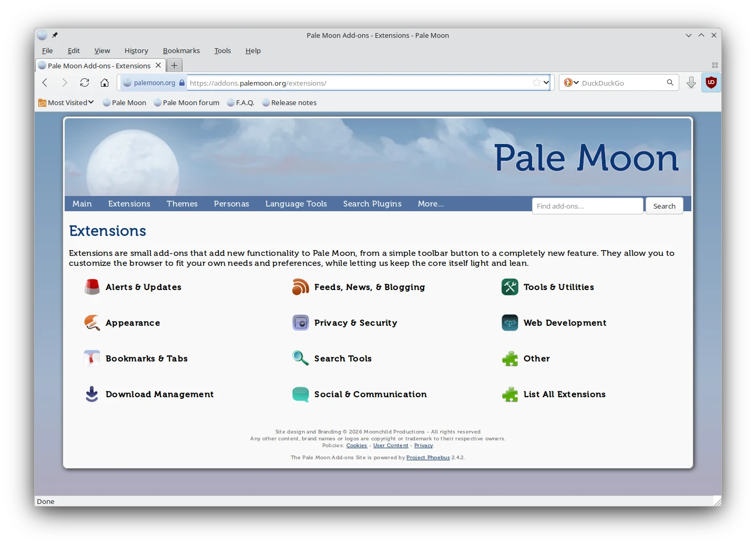Open the Help menu
This screenshot has height=547, width=756.
pos(253,50)
